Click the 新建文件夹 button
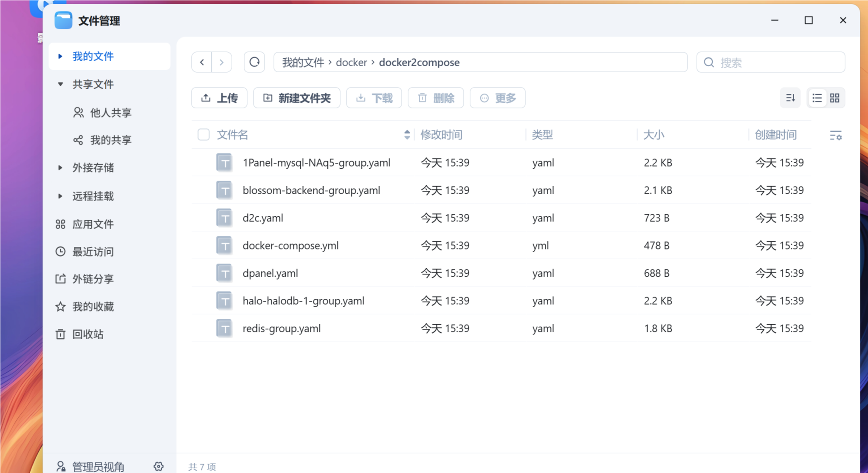868x473 pixels. tap(297, 98)
